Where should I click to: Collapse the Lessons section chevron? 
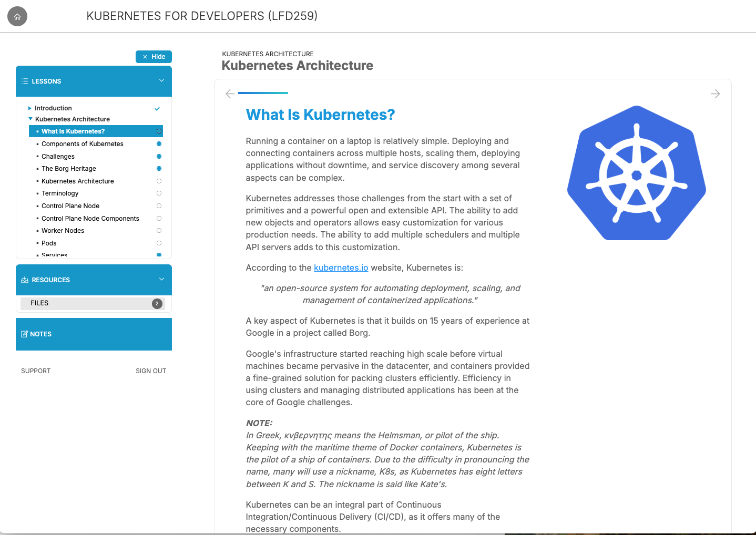coord(161,80)
